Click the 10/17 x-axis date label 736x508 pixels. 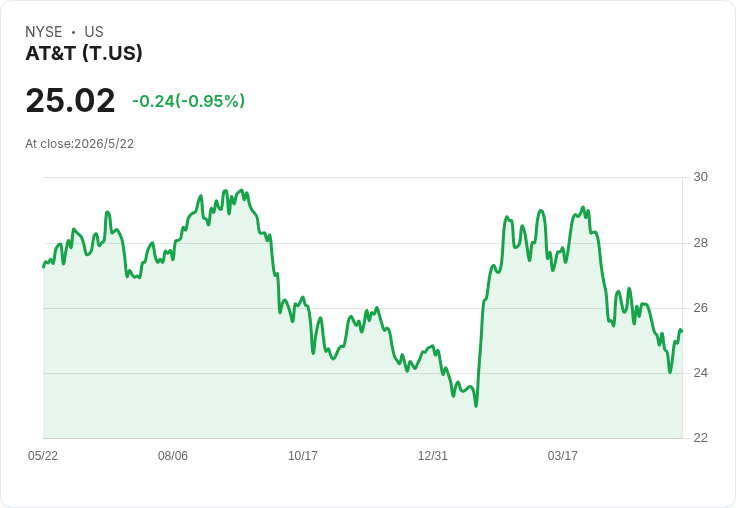303,455
